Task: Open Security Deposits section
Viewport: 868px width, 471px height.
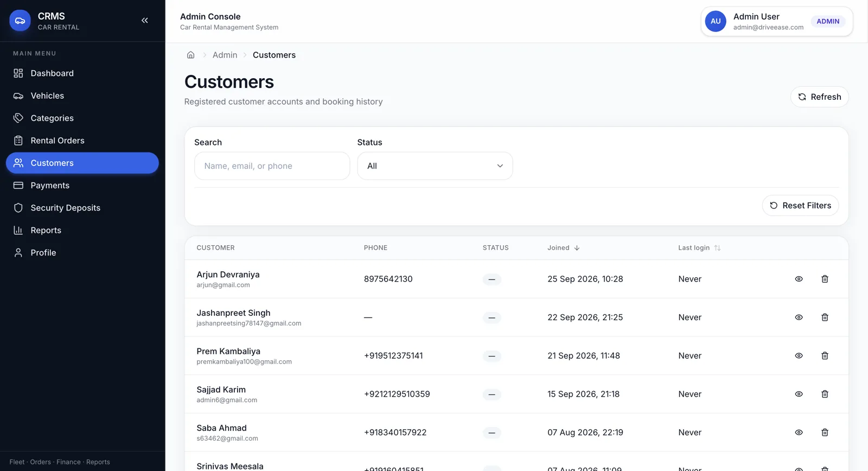Action: click(82, 208)
